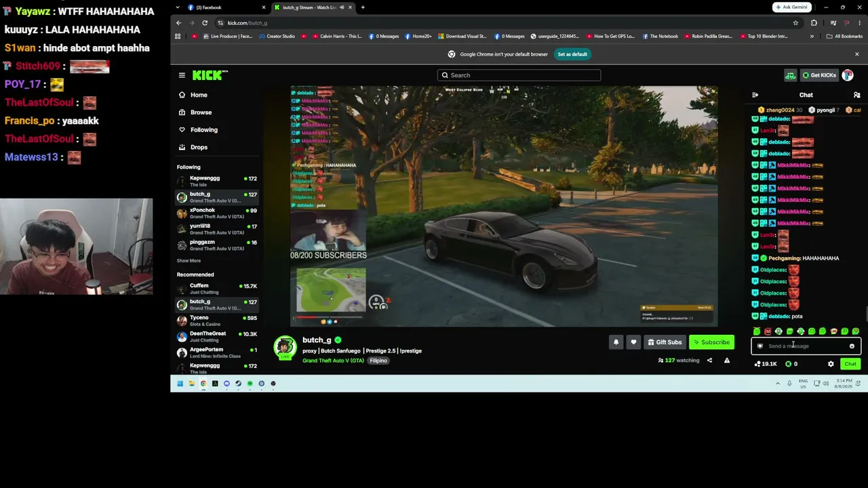Click butch_g streamer avatar below video
The image size is (868, 488).
(285, 348)
